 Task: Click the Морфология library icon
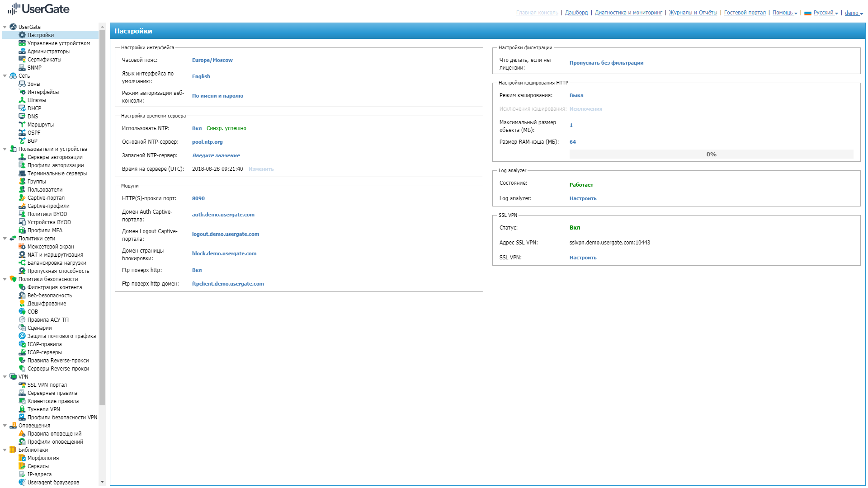(x=22, y=458)
